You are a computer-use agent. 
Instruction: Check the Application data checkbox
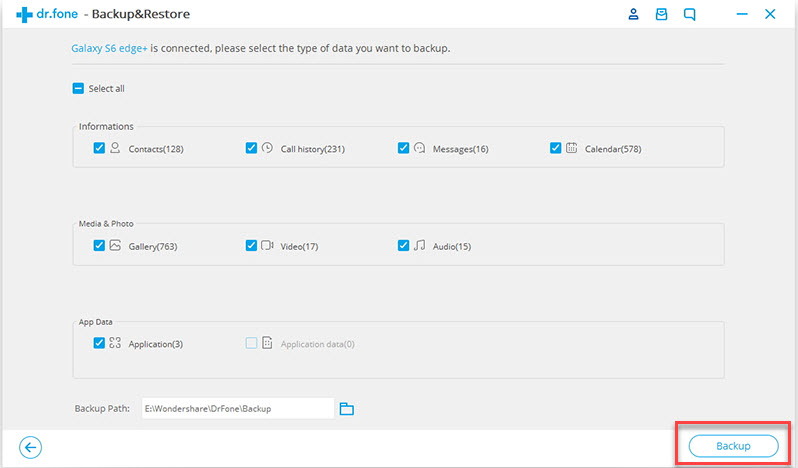pos(251,343)
